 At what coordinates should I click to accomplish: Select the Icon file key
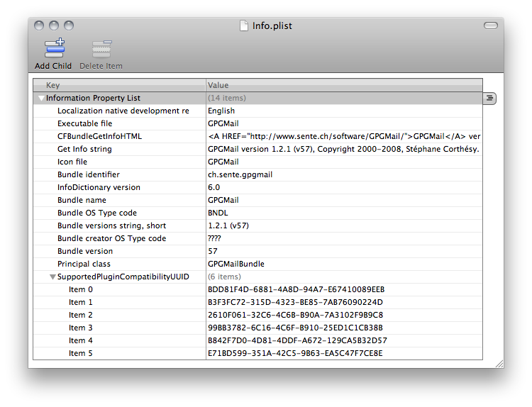click(72, 162)
